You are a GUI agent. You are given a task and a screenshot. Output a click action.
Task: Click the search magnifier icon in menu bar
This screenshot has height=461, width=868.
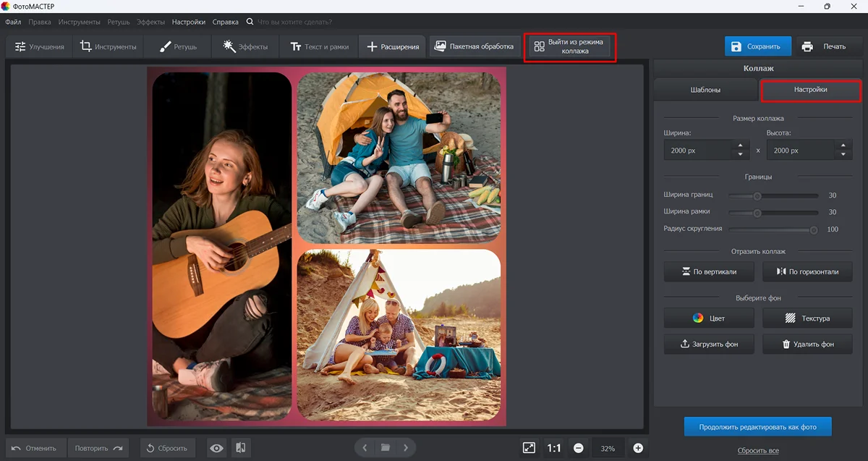[x=250, y=22]
